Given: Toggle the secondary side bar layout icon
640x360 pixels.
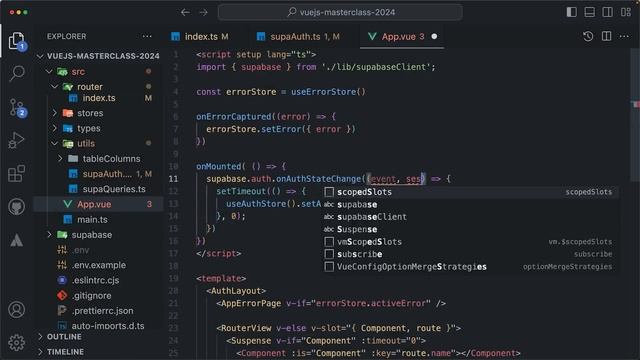Looking at the screenshot, I should tap(607, 12).
